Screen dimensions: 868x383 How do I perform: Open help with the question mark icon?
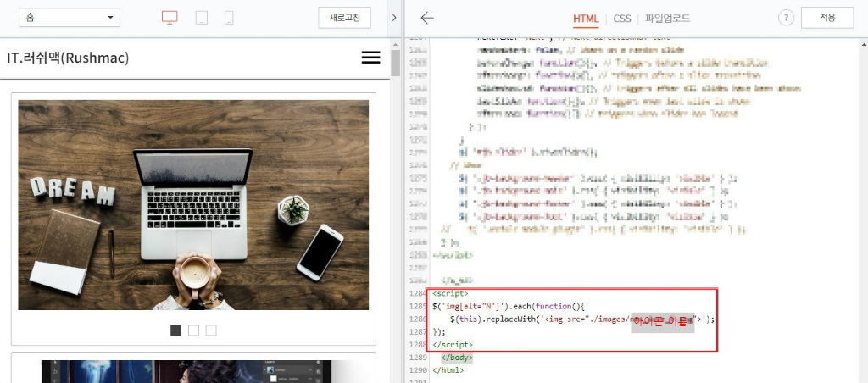(x=786, y=18)
